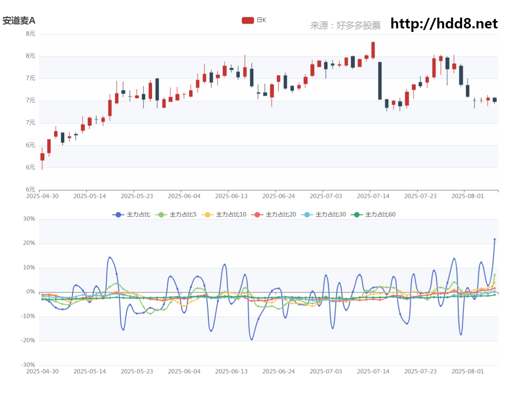Hide the 主力占比5 green series
532x404 pixels.
pyautogui.click(x=176, y=215)
